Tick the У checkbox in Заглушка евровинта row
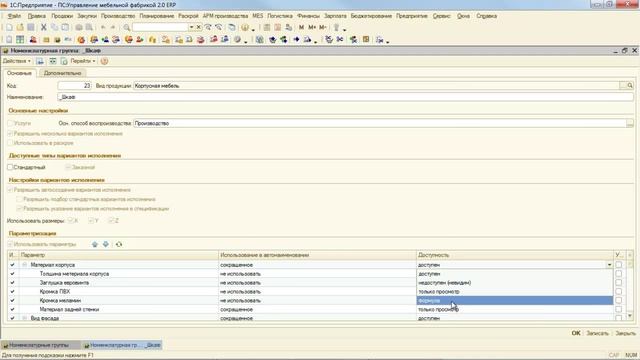 [x=619, y=282]
